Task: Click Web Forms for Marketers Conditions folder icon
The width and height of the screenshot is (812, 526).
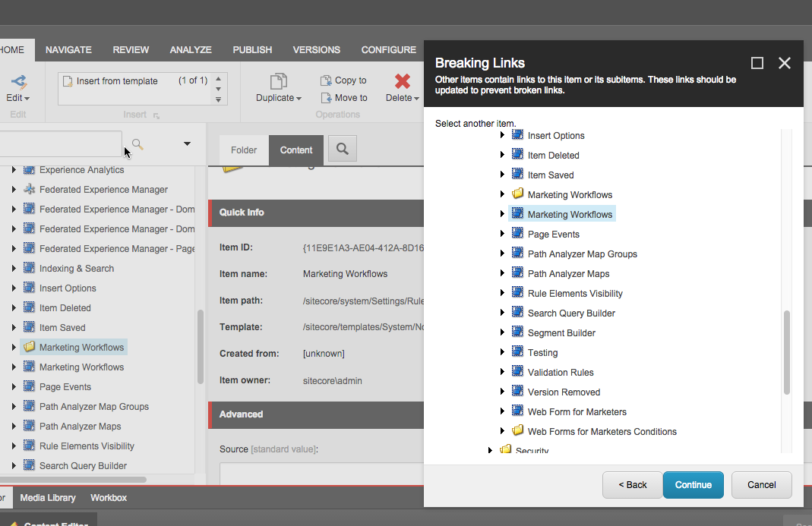Action: click(x=517, y=430)
